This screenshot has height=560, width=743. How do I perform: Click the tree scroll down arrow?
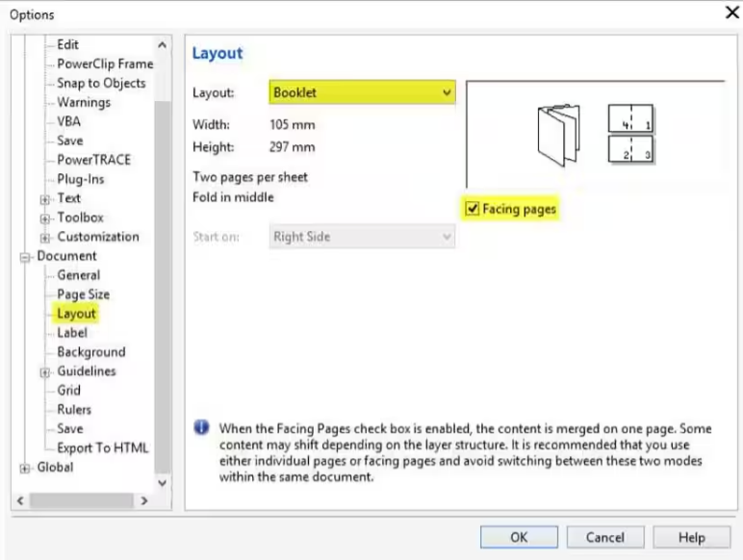(162, 483)
